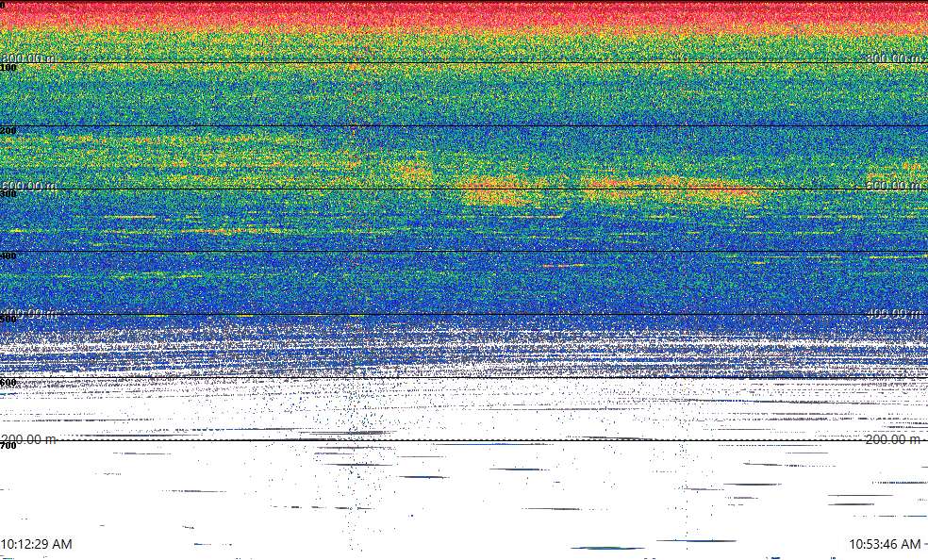This screenshot has width=928, height=560.
Task: Click the 200.00 m label on right edge
Action: pyautogui.click(x=894, y=439)
